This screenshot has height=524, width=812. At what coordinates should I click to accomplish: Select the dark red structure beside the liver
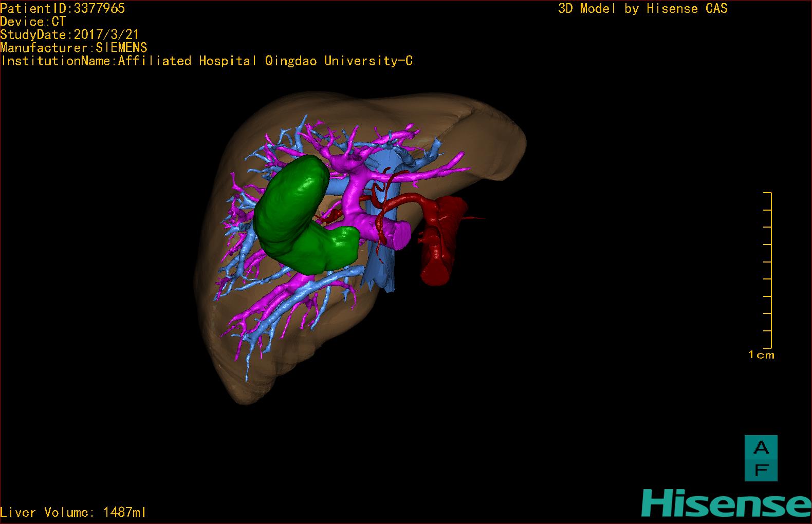tap(439, 241)
